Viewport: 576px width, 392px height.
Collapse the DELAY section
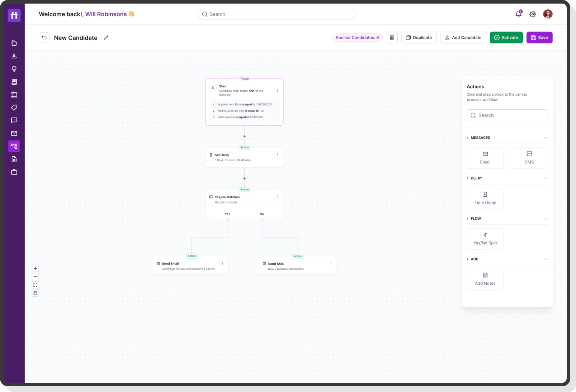[546, 178]
